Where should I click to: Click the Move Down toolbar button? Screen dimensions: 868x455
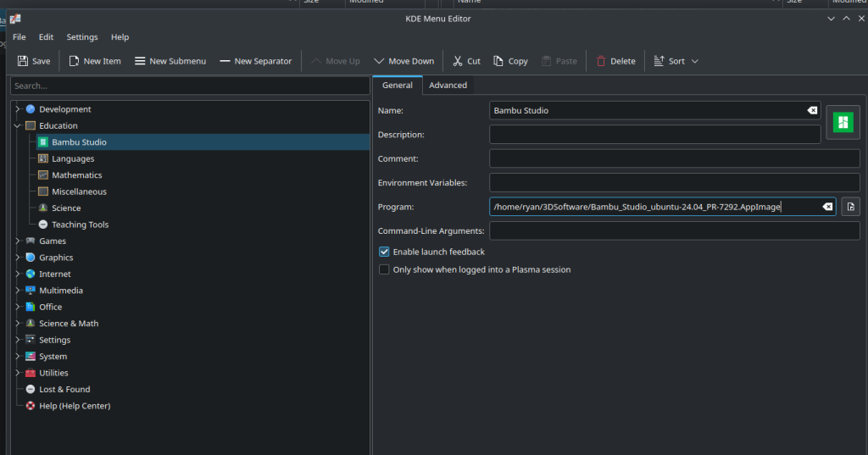click(x=403, y=61)
